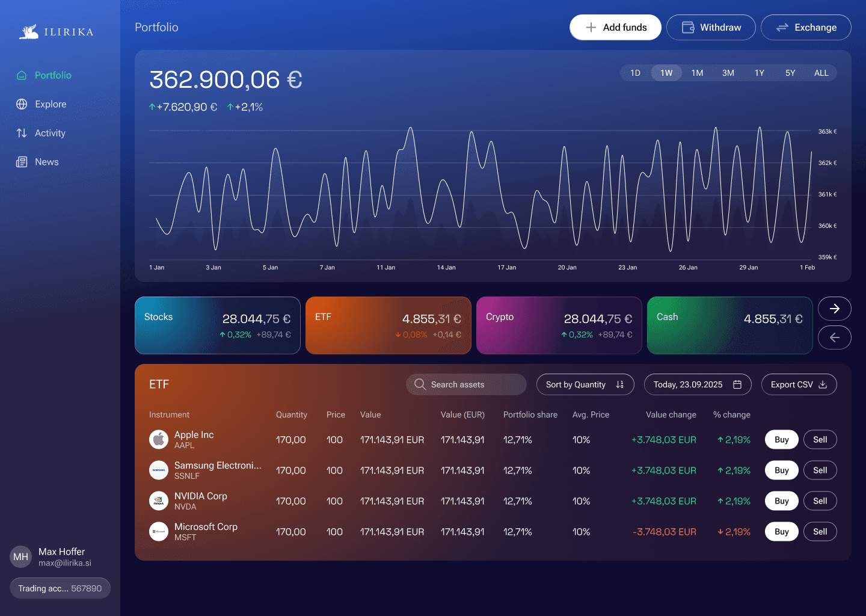Click the News newspaper icon
Image resolution: width=866 pixels, height=616 pixels.
tap(22, 162)
